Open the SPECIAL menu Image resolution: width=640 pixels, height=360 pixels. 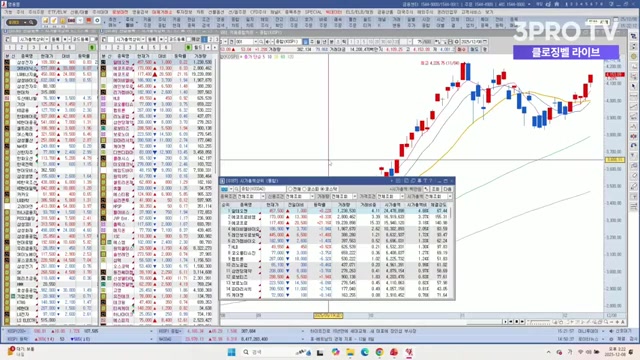pyautogui.click(x=313, y=12)
